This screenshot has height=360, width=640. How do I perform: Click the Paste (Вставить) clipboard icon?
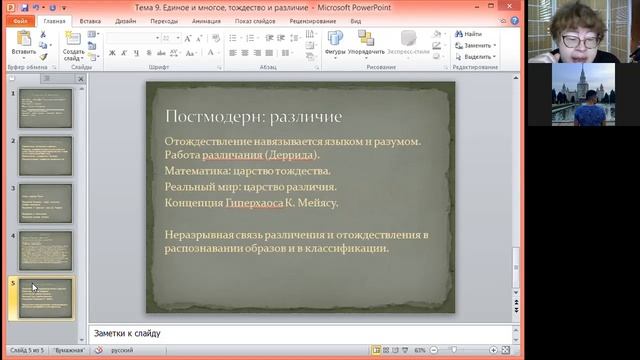click(24, 38)
